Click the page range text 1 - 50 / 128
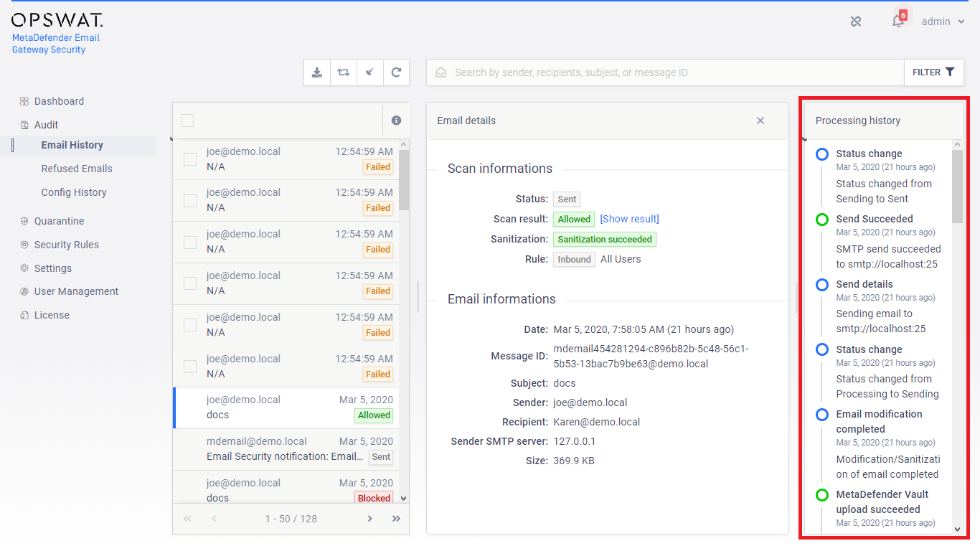The height and width of the screenshot is (551, 980). click(x=291, y=519)
